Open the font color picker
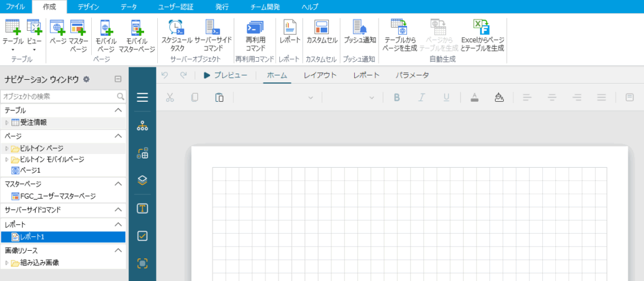 [x=474, y=97]
